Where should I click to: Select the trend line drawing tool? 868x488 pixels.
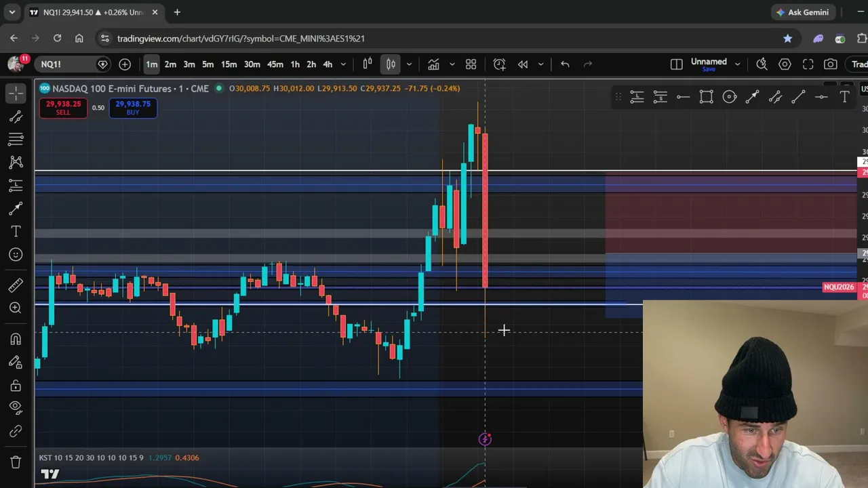coord(16,117)
